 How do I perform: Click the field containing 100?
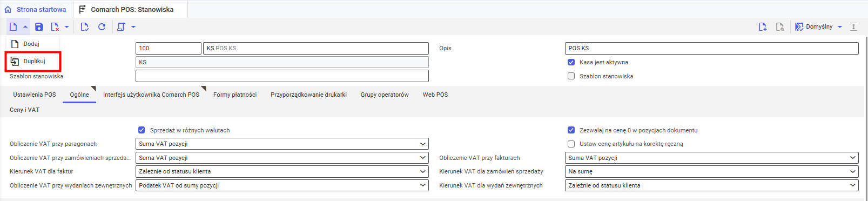169,48
